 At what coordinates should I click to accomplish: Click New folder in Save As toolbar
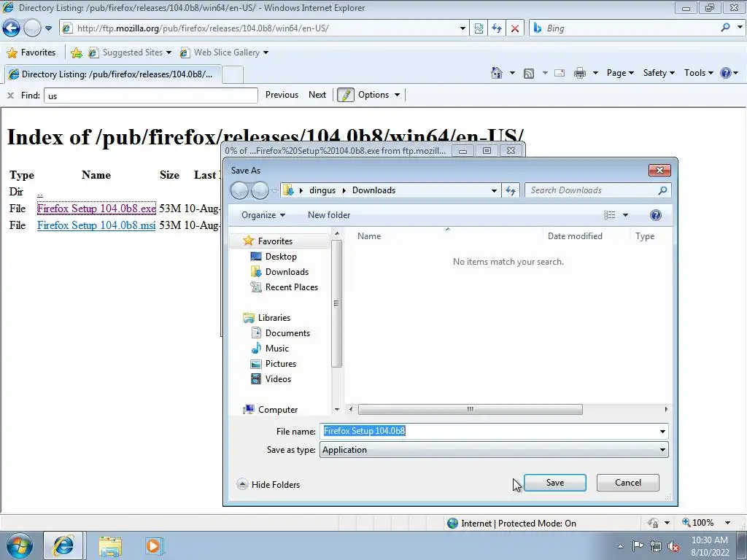click(329, 215)
